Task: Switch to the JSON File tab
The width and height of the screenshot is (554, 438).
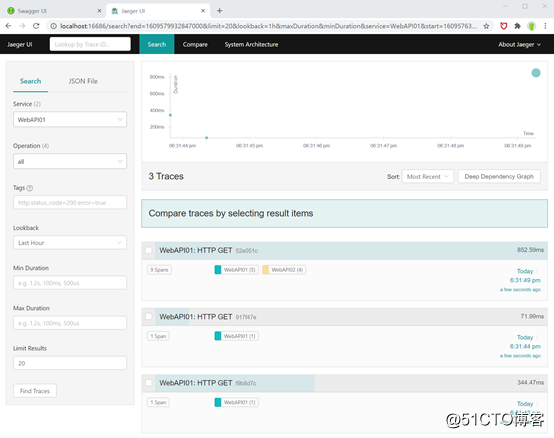Action: coord(83,81)
